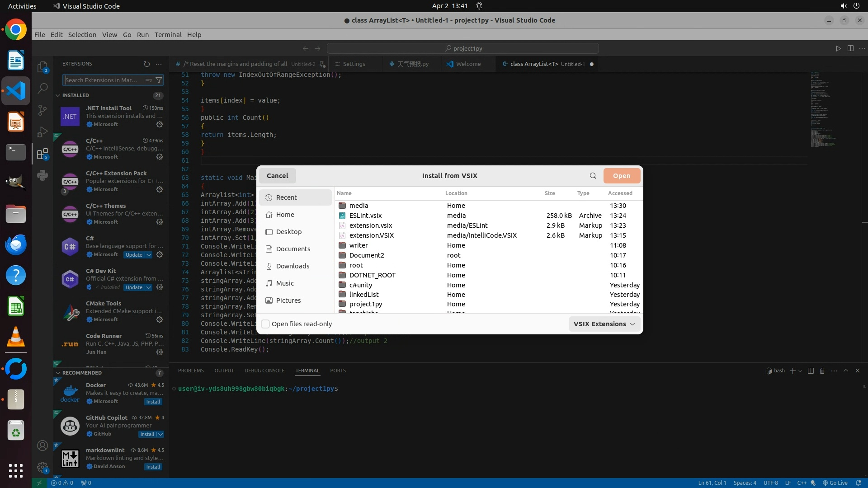Screen dimensions: 868x488
Task: Click the Python activity bar icon
Action: tap(42, 175)
